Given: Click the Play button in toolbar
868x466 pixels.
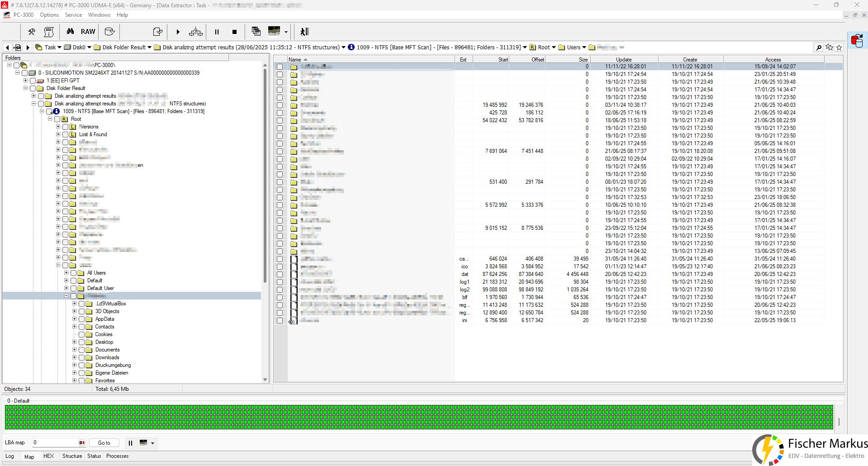Looking at the screenshot, I should tap(178, 32).
